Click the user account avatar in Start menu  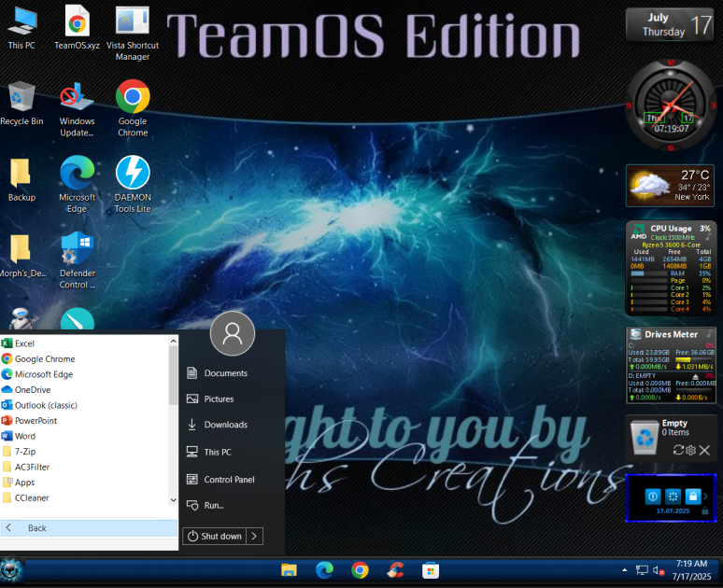coord(233,333)
